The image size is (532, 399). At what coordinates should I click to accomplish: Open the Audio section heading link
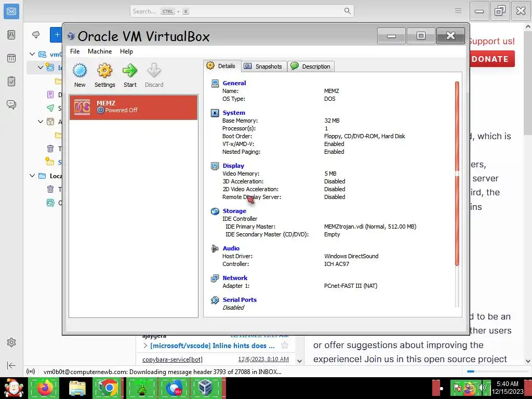(231, 248)
